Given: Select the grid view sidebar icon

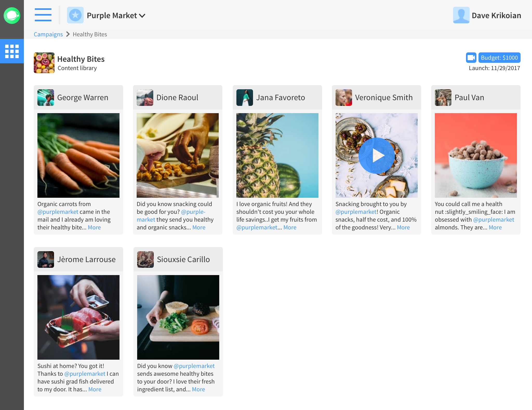Looking at the screenshot, I should pos(12,51).
